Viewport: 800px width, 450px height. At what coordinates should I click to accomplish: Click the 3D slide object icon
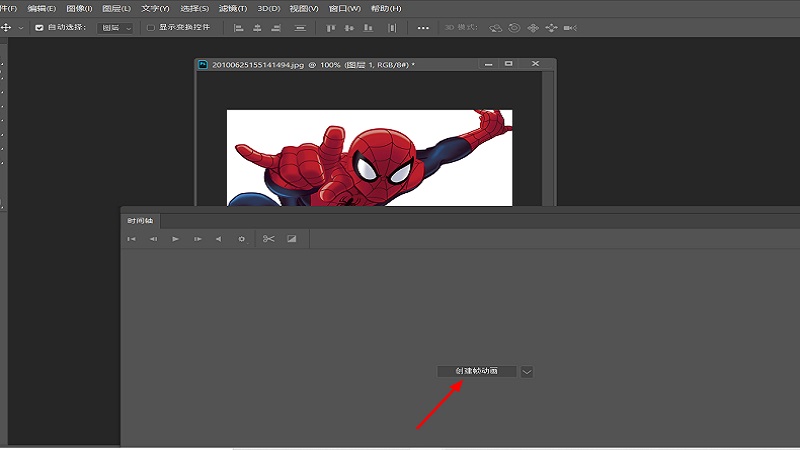click(552, 28)
